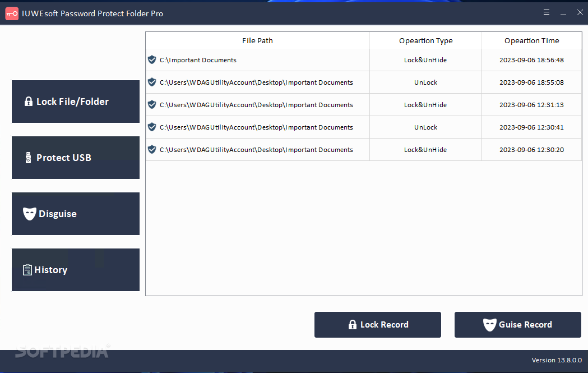Click UnLock in the 18:55:08 row

pos(425,82)
